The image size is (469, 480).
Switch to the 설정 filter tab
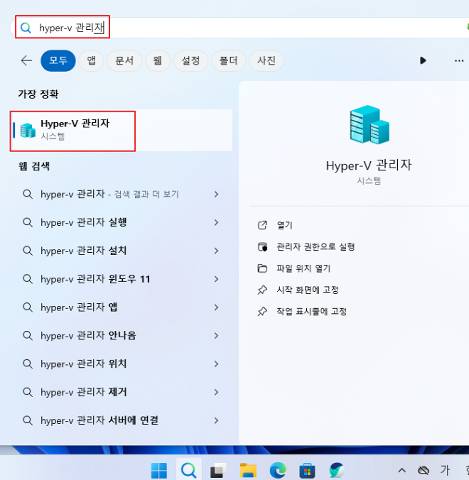(x=190, y=61)
